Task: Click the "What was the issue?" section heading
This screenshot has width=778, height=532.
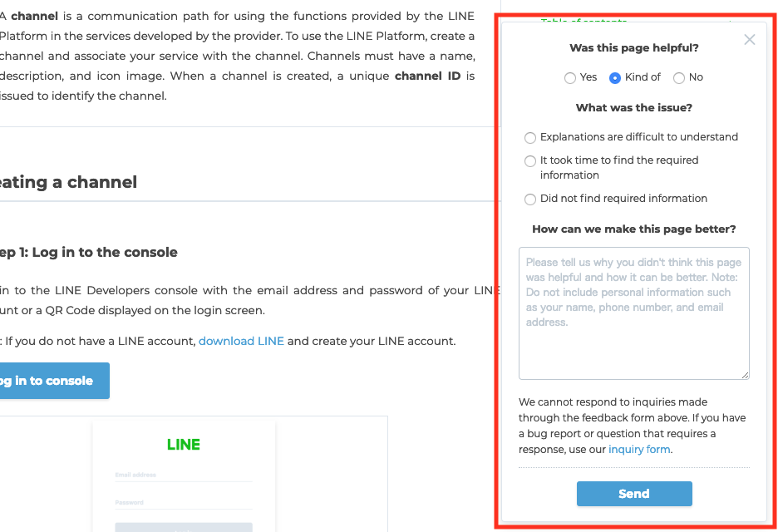Action: (x=633, y=107)
